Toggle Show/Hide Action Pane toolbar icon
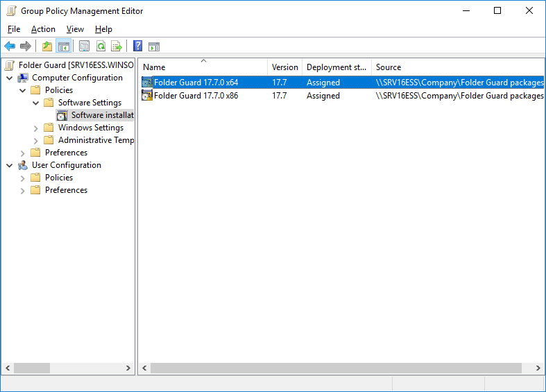 click(x=154, y=46)
